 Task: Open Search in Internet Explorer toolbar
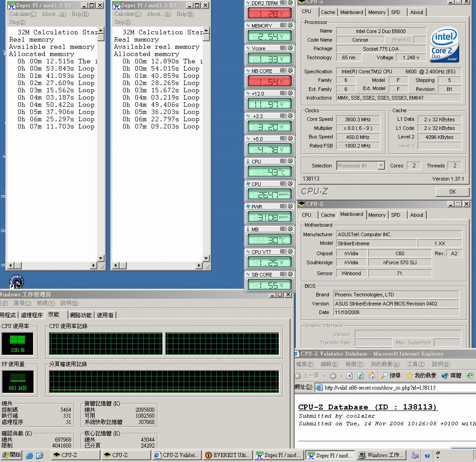(x=391, y=376)
